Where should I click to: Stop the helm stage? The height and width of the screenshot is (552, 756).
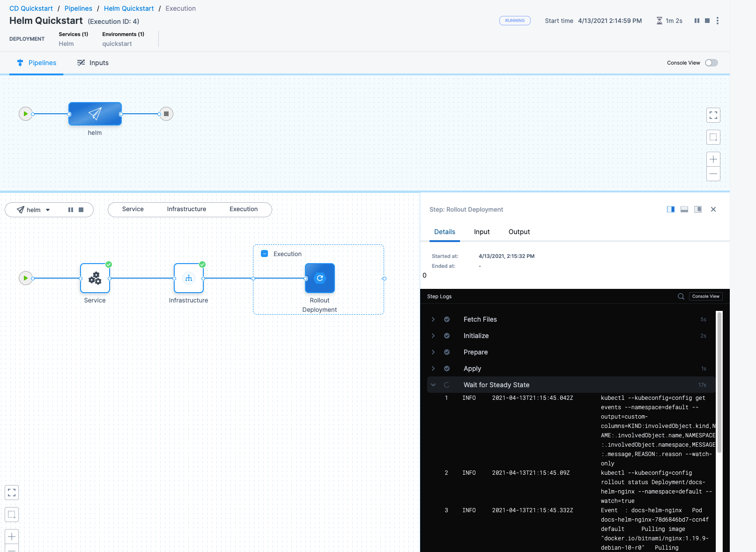coord(81,210)
